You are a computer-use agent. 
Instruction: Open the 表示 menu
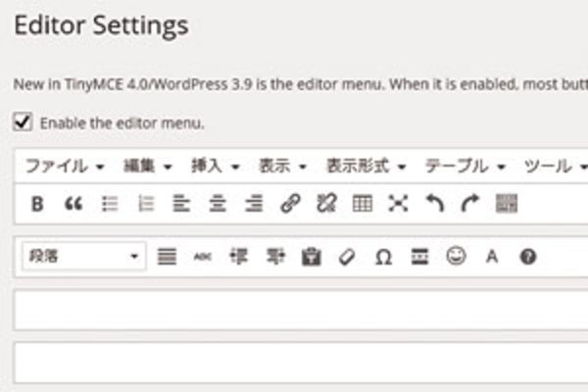point(283,167)
